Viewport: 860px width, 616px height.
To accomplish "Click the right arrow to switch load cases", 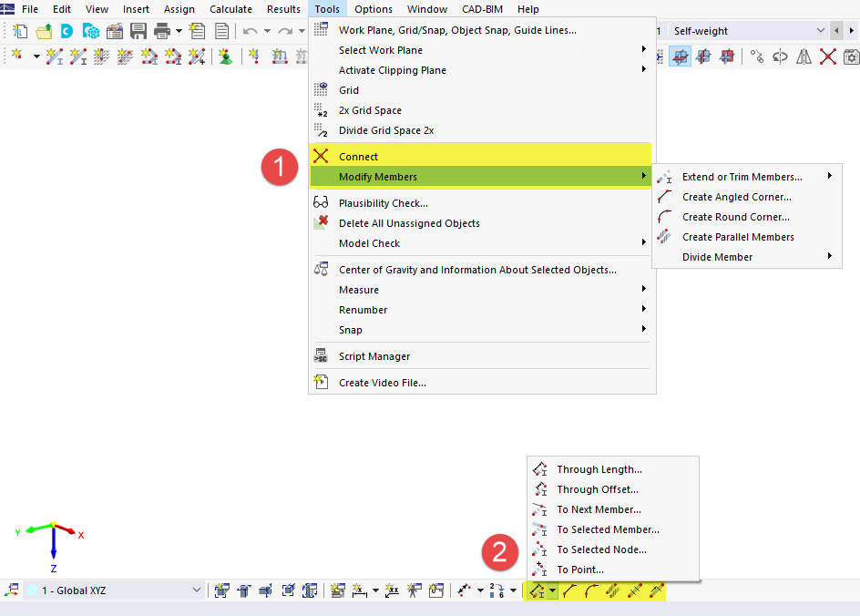I will [x=850, y=30].
